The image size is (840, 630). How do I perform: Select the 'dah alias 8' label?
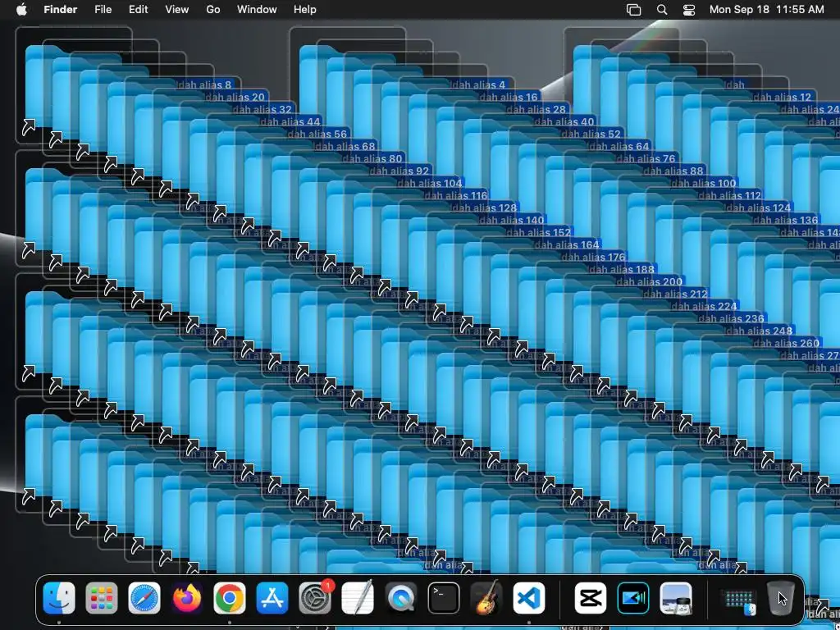pyautogui.click(x=206, y=84)
